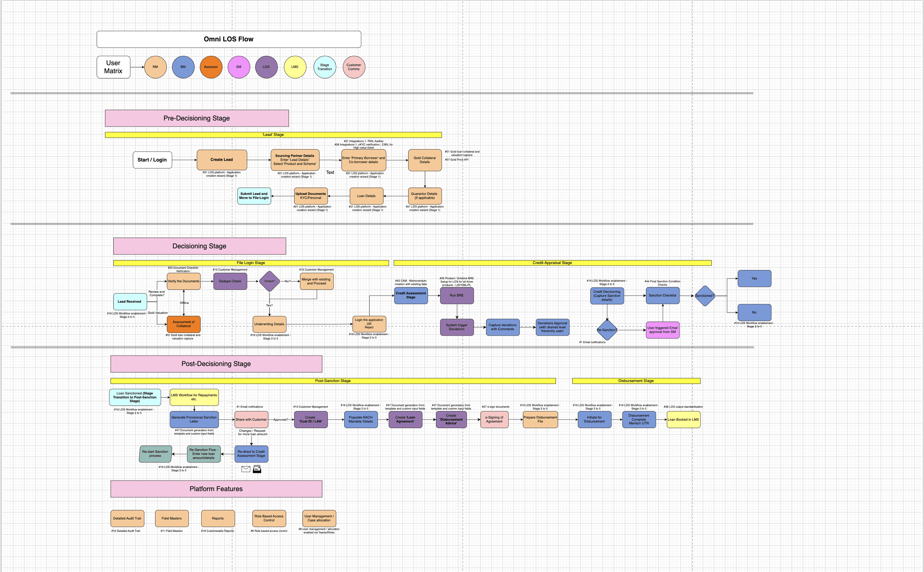Viewport: 924px width, 572px height.
Task: Select the 'Sanctioned?' decision diamond
Action: click(705, 296)
